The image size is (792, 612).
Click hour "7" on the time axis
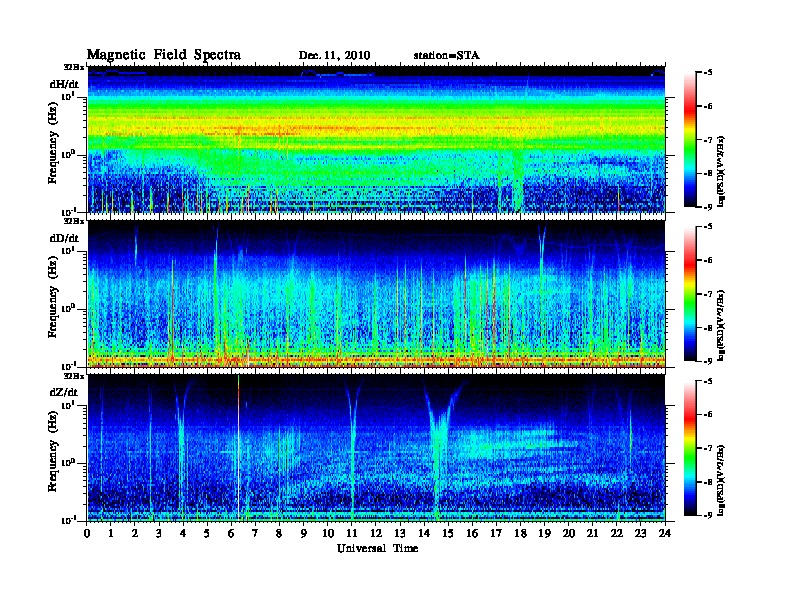click(255, 533)
